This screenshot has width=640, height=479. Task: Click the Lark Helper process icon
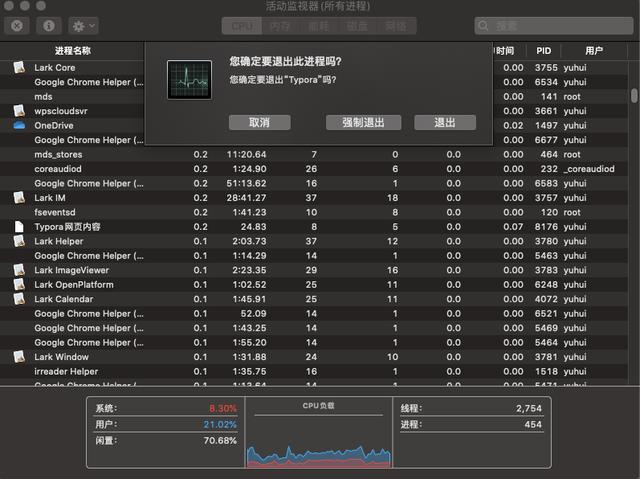tap(19, 241)
